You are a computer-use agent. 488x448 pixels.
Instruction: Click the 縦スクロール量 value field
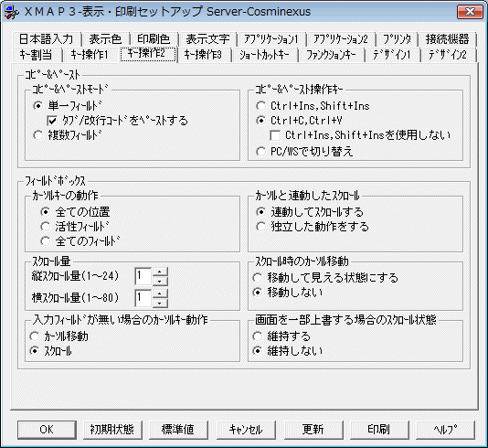point(143,276)
